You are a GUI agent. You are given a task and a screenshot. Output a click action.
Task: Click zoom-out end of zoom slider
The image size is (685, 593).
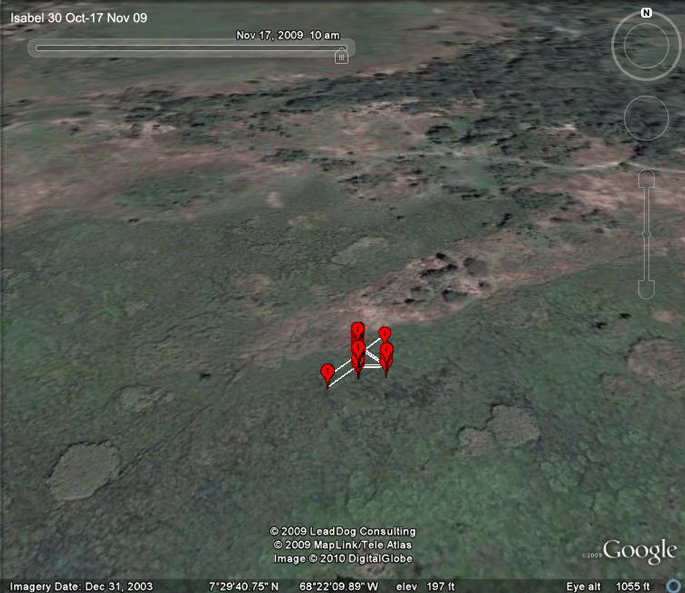click(647, 289)
